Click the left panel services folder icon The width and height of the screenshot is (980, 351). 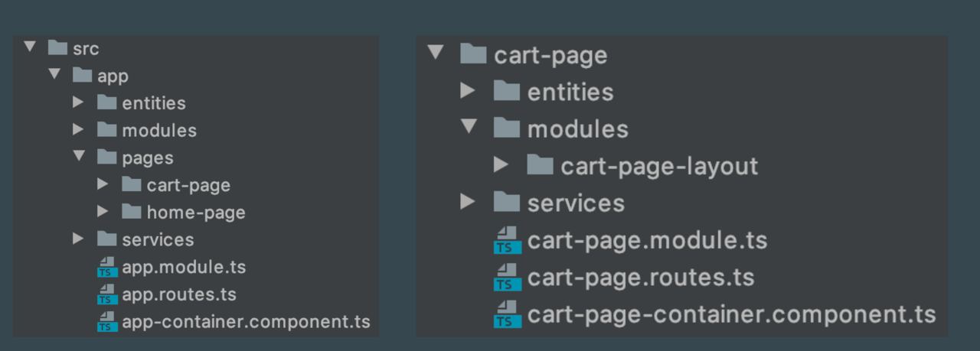pyautogui.click(x=107, y=239)
